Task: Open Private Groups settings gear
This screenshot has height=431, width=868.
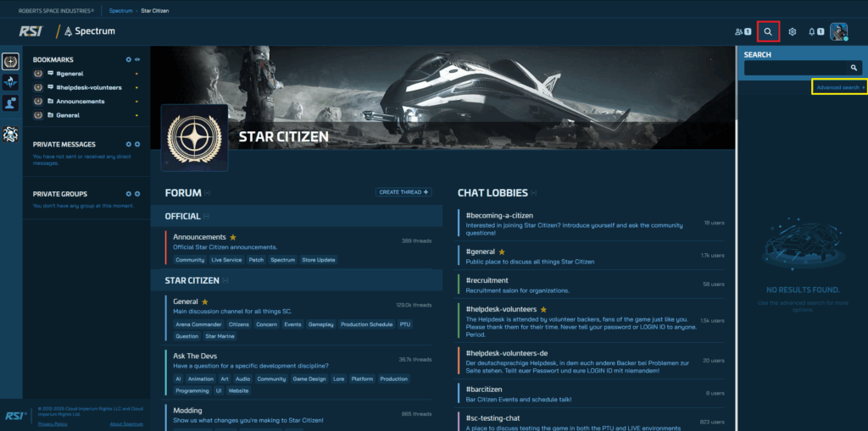Action: click(129, 194)
